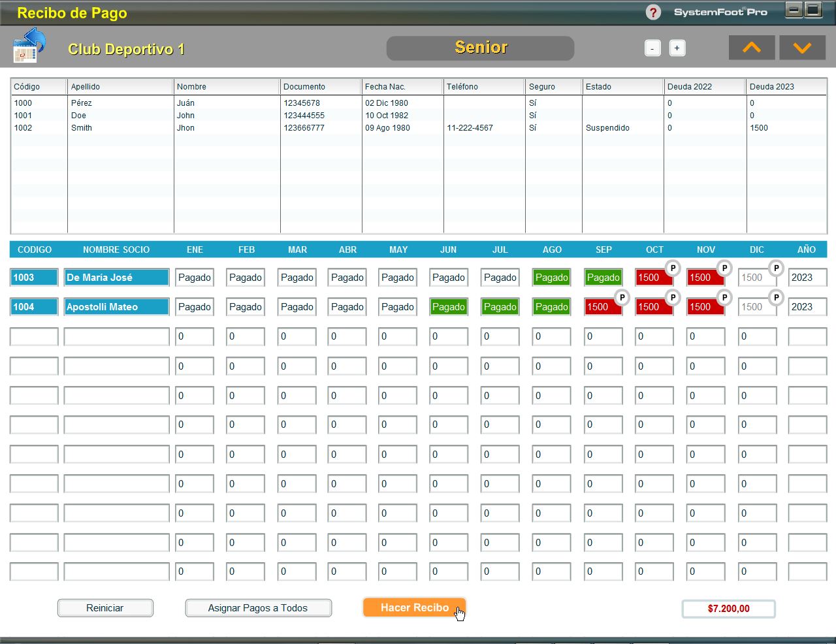This screenshot has width=836, height=644.
Task: Click total amount $7.200,00 field
Action: point(729,609)
